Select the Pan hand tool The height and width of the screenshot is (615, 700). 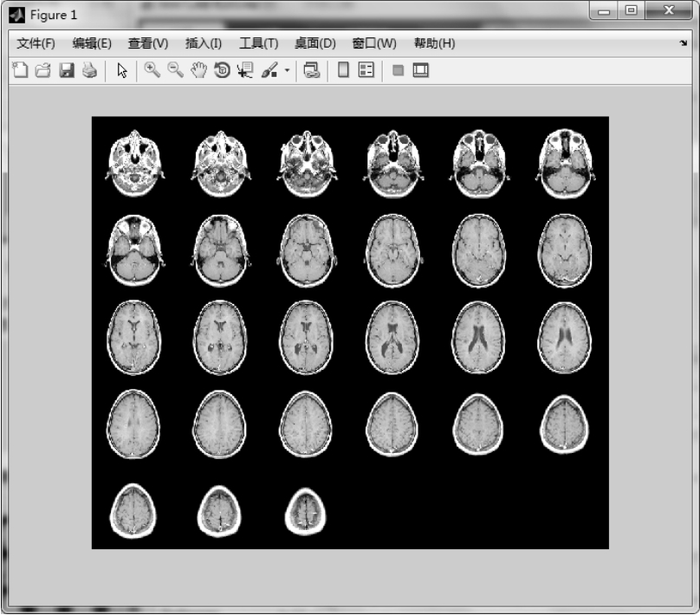pos(198,70)
